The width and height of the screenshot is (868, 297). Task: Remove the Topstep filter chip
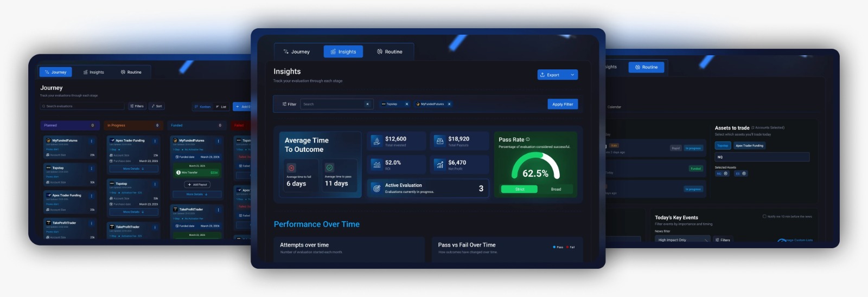click(406, 104)
